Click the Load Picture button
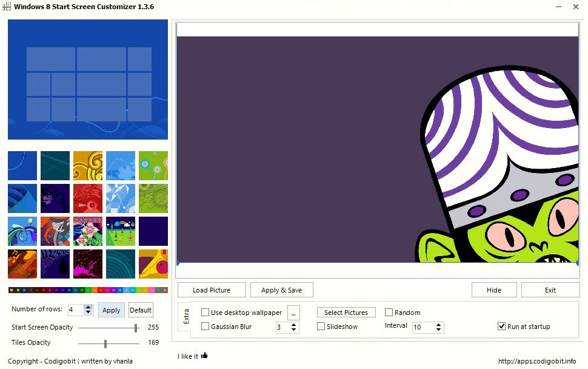This screenshot has height=369, width=588. pyautogui.click(x=212, y=289)
